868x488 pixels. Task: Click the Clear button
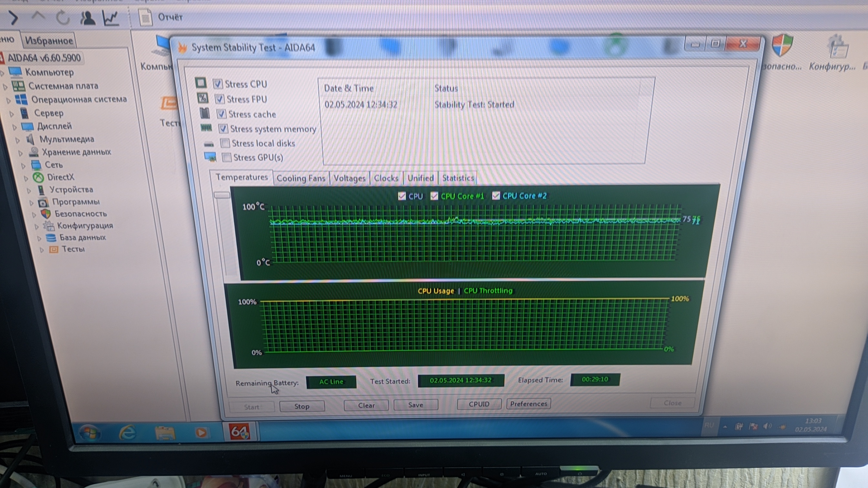point(366,405)
